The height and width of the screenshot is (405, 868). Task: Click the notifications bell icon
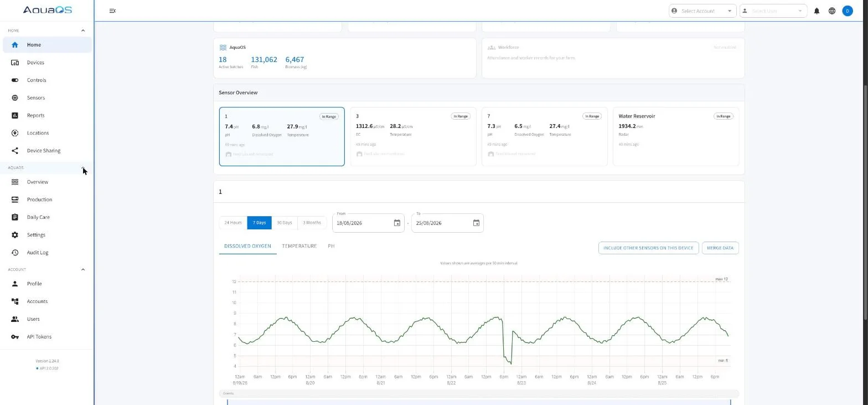click(x=817, y=11)
